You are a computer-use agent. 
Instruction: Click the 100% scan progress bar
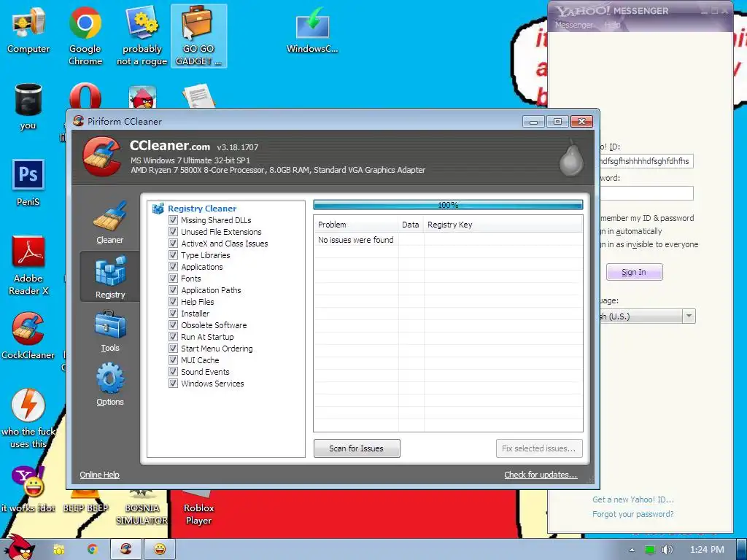448,205
